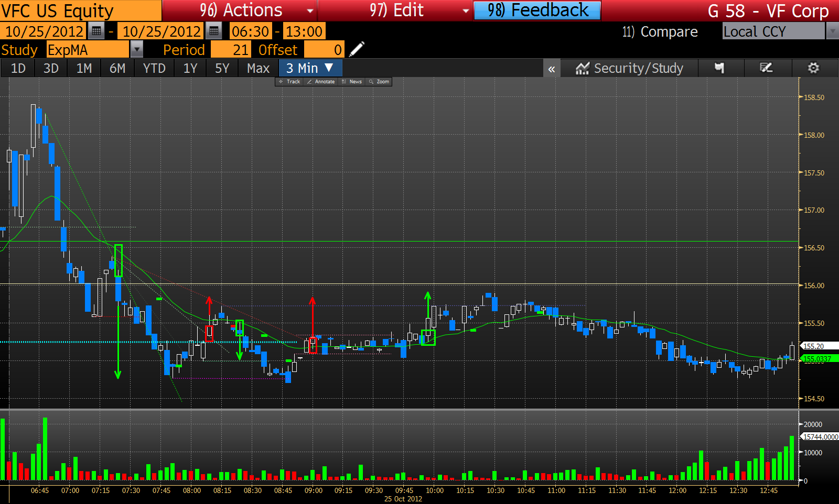Activate the Zoom tool
Image resolution: width=839 pixels, height=504 pixels.
[x=379, y=82]
